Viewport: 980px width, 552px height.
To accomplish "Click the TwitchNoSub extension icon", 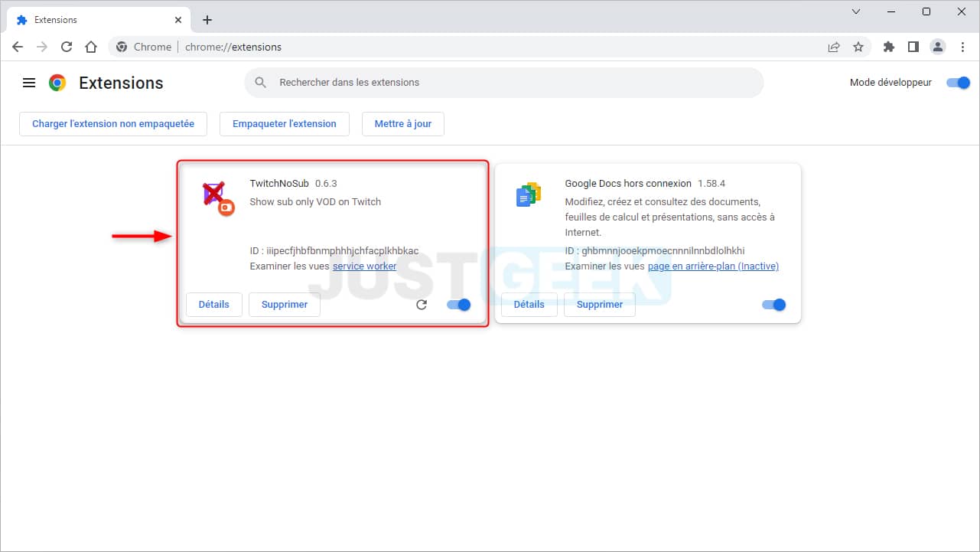I will point(218,198).
